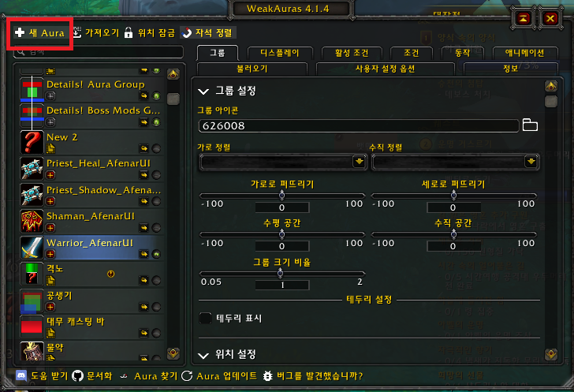574x392 pixels.
Task: Open 문서화 GitHub documentation link
Action: pyautogui.click(x=92, y=376)
